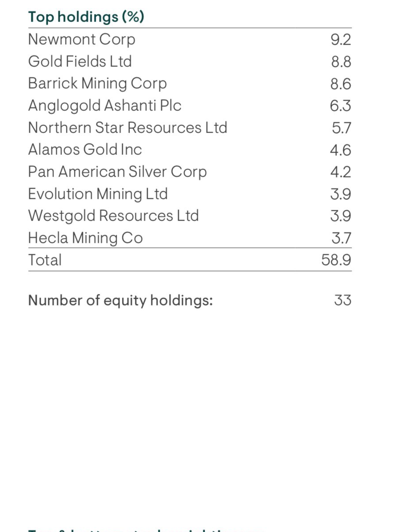Click the Top holdings (%) heading
The image size is (399, 532).
click(x=86, y=17)
